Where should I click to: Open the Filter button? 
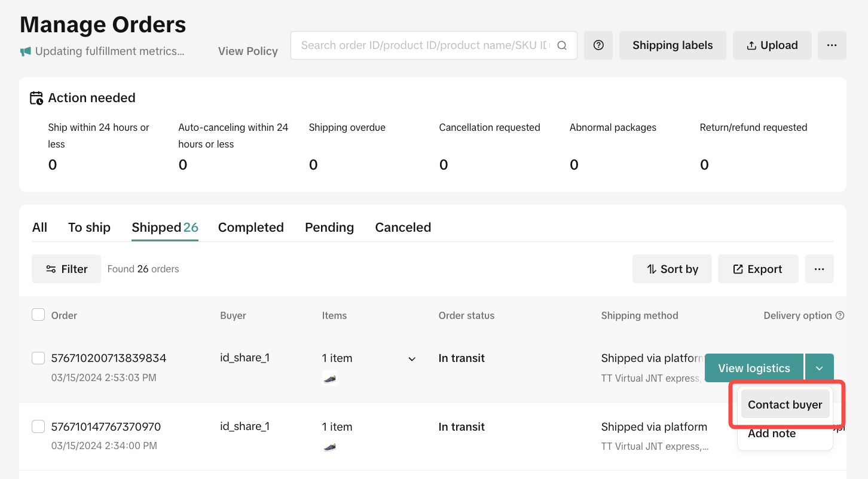click(66, 269)
